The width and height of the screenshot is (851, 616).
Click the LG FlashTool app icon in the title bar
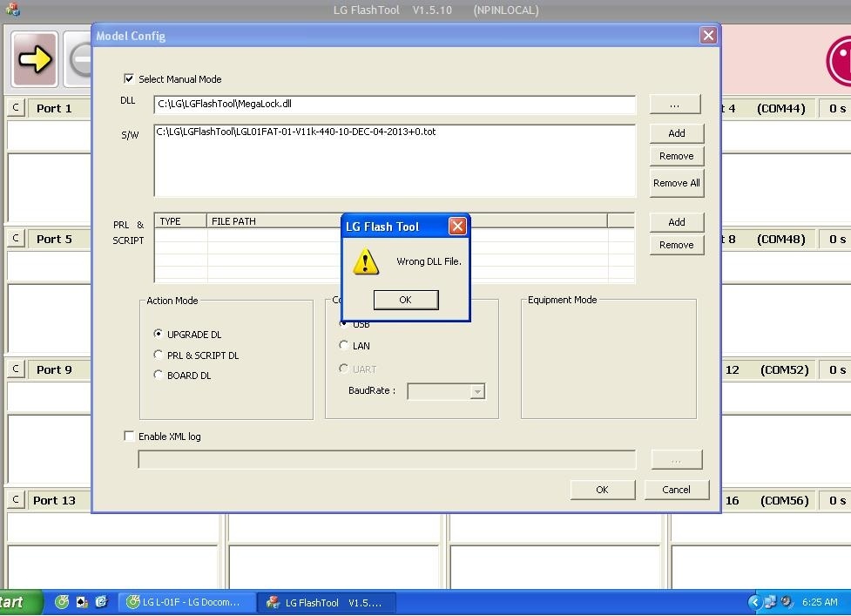[x=12, y=10]
